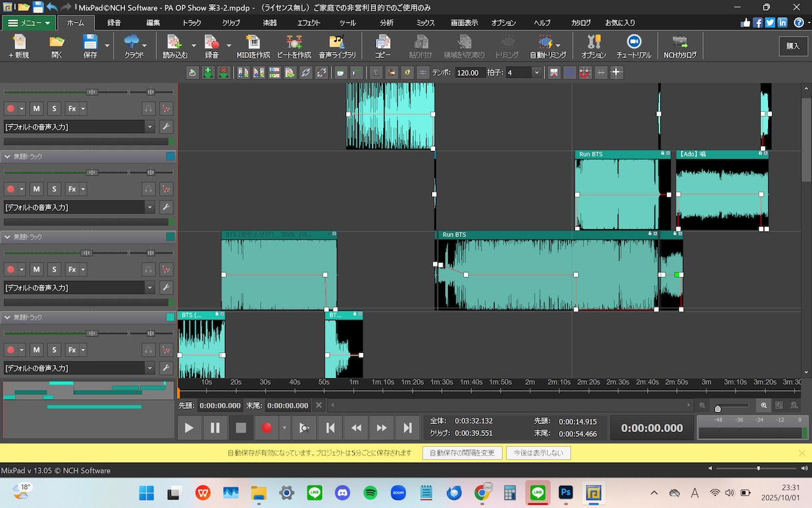Open the 音声ライブラリ sound library
Image resolution: width=812 pixels, height=508 pixels.
337,47
